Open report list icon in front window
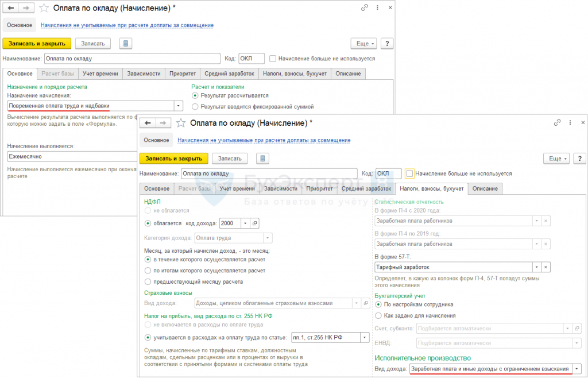The height and width of the screenshot is (378, 588). pyautogui.click(x=262, y=159)
